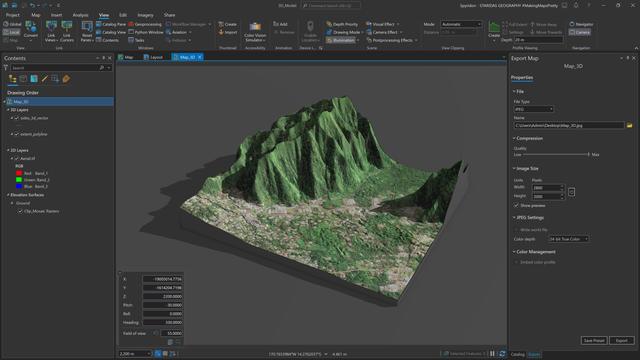
Task: Open the Tasks pane
Action: point(136,40)
